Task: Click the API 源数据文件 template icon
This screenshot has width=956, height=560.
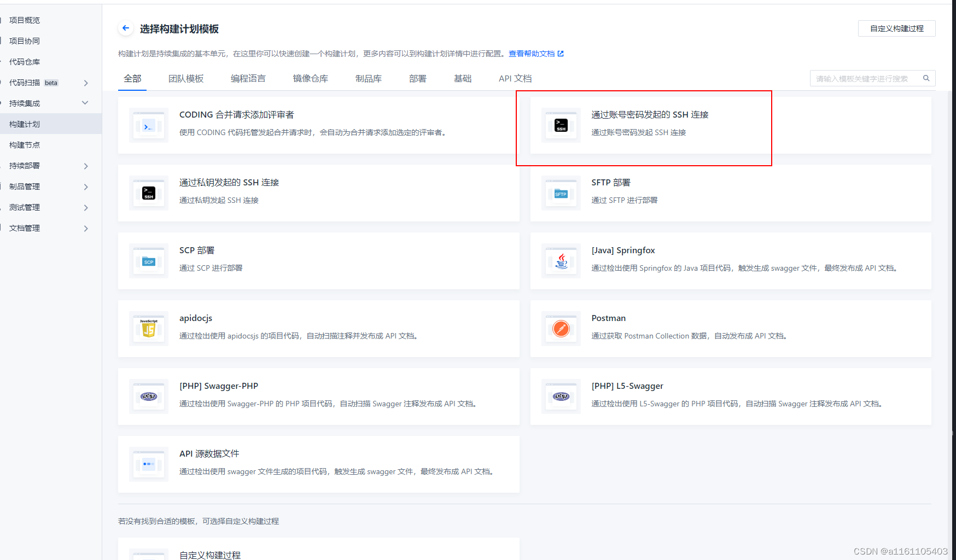Action: (149, 464)
